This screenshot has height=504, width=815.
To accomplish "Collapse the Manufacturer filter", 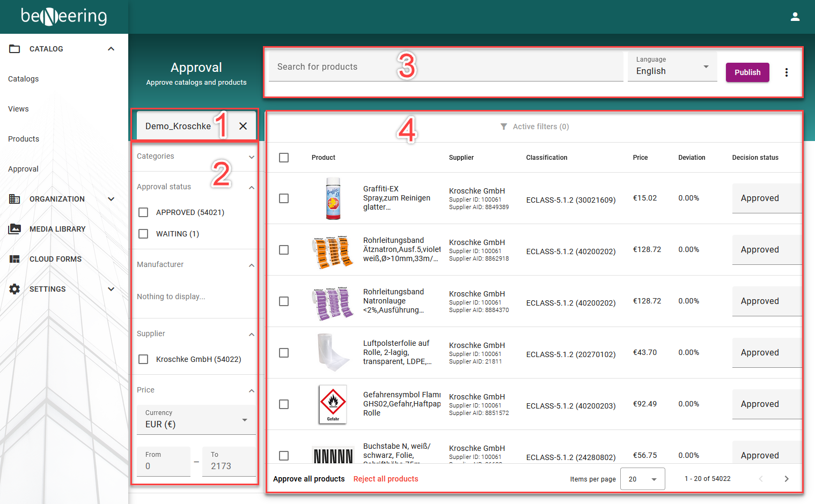I will tap(252, 265).
